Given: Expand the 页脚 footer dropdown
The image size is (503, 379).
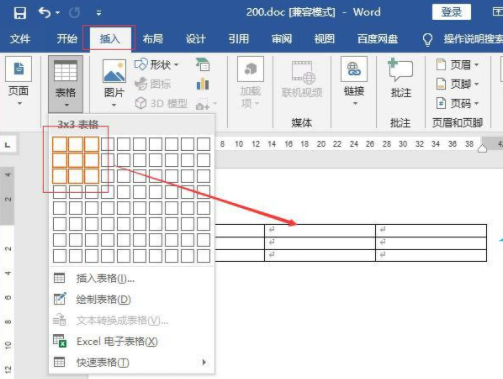Looking at the screenshot, I should [477, 84].
